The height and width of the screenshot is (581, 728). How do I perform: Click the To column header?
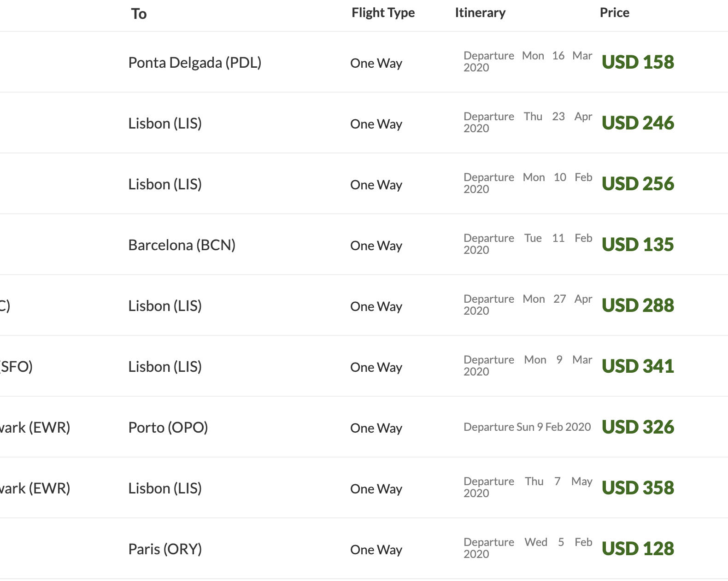tap(139, 14)
